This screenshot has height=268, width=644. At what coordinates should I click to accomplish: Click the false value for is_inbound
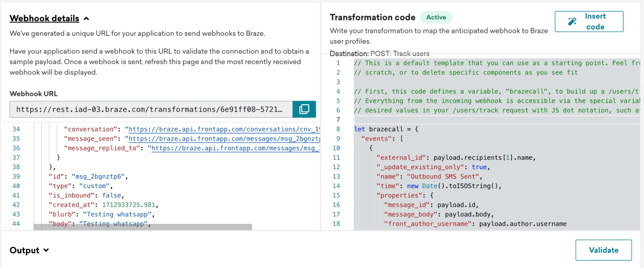pyautogui.click(x=111, y=196)
